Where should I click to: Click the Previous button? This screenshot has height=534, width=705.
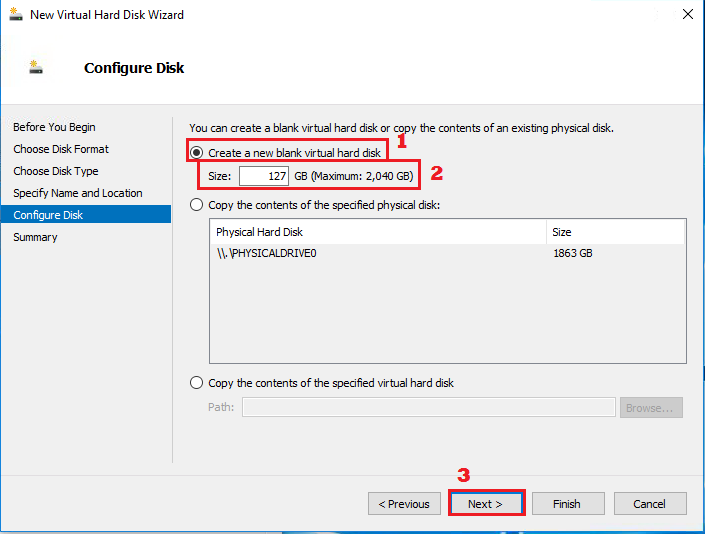(x=404, y=504)
